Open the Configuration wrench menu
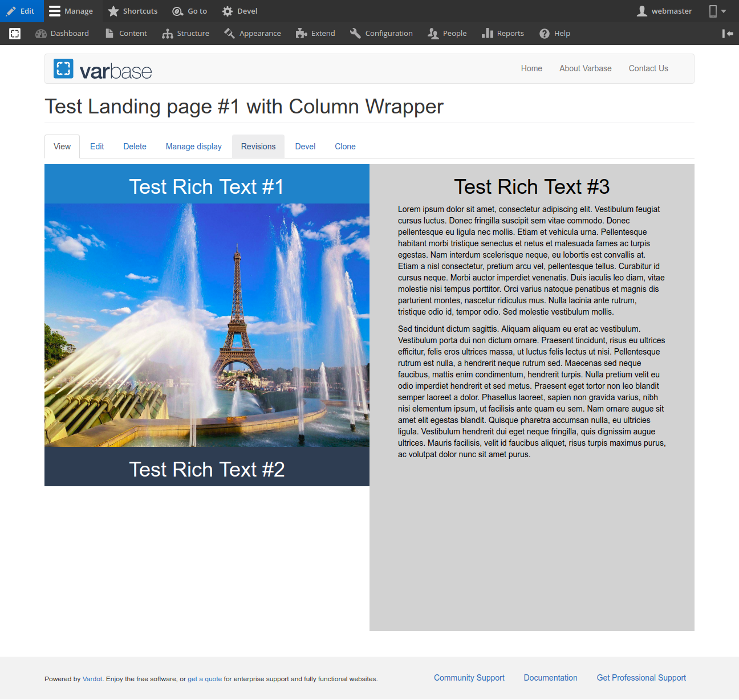The image size is (739, 700). click(381, 34)
